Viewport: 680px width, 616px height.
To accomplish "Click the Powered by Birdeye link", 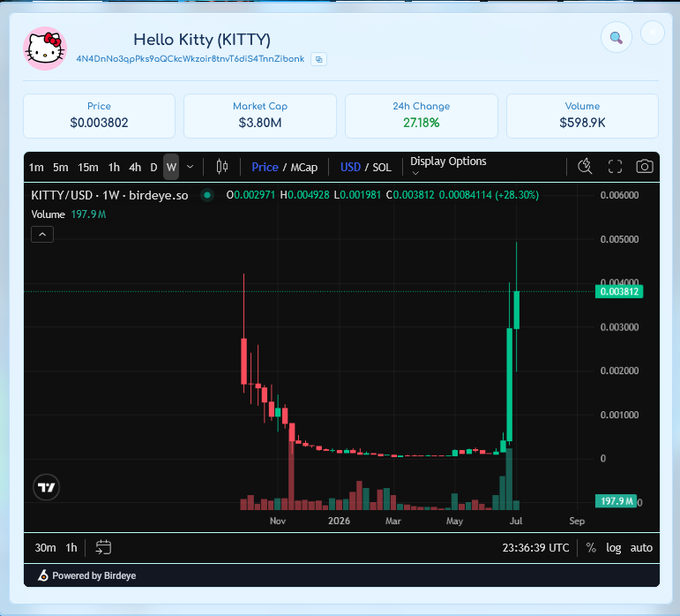I will (x=94, y=576).
